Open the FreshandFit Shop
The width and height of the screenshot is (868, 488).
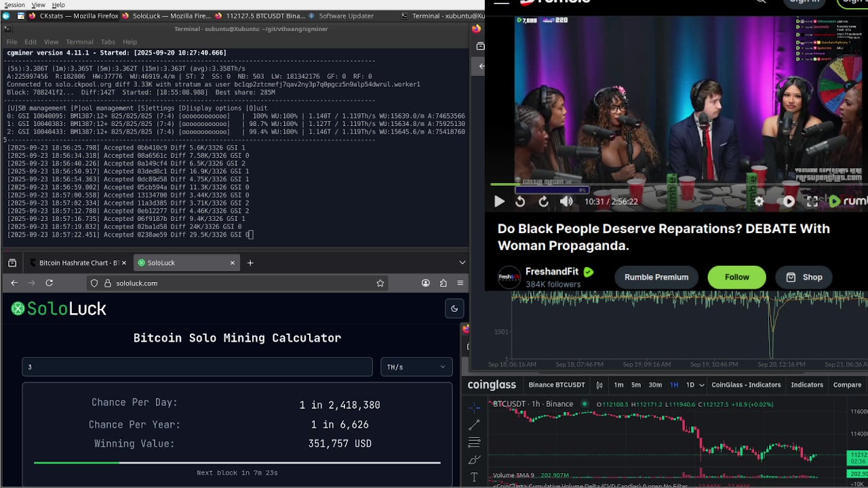click(804, 277)
